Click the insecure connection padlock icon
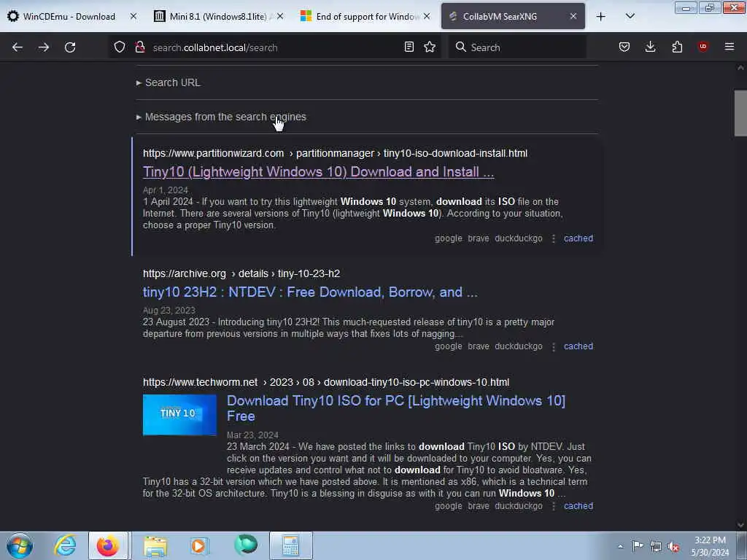 140,47
